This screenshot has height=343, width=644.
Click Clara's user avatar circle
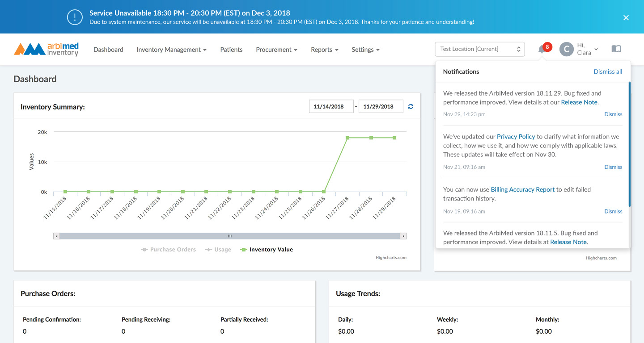coord(567,49)
